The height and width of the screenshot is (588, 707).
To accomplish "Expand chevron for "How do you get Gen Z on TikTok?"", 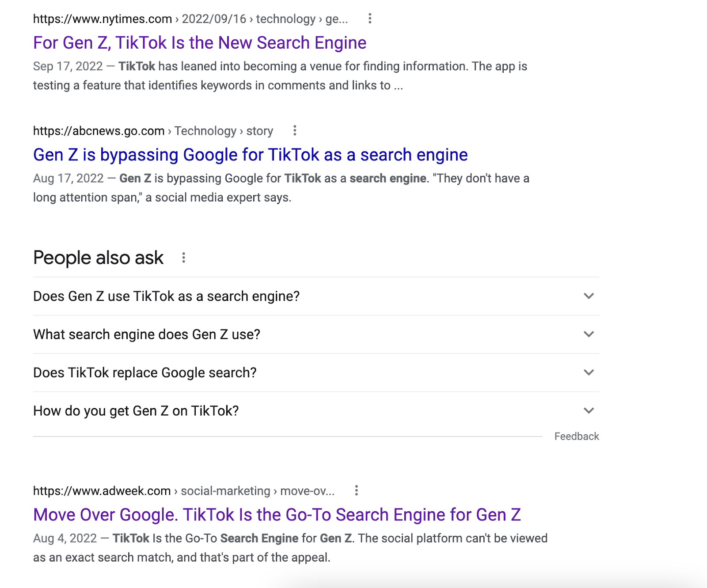I will pyautogui.click(x=589, y=411).
